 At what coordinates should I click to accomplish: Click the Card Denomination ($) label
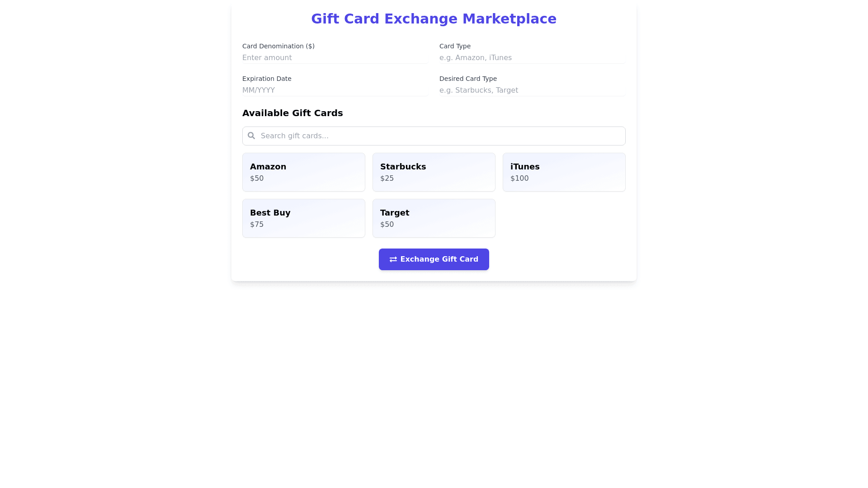(x=278, y=46)
